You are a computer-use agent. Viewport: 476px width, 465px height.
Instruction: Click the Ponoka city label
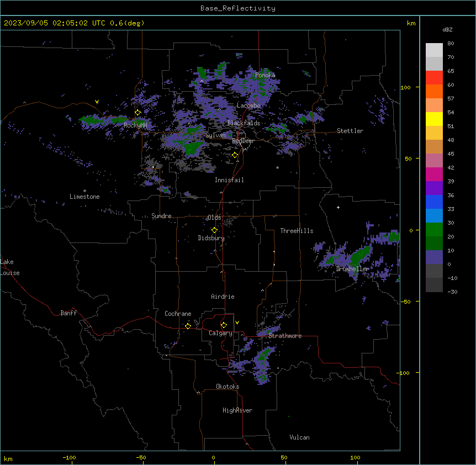tap(265, 75)
